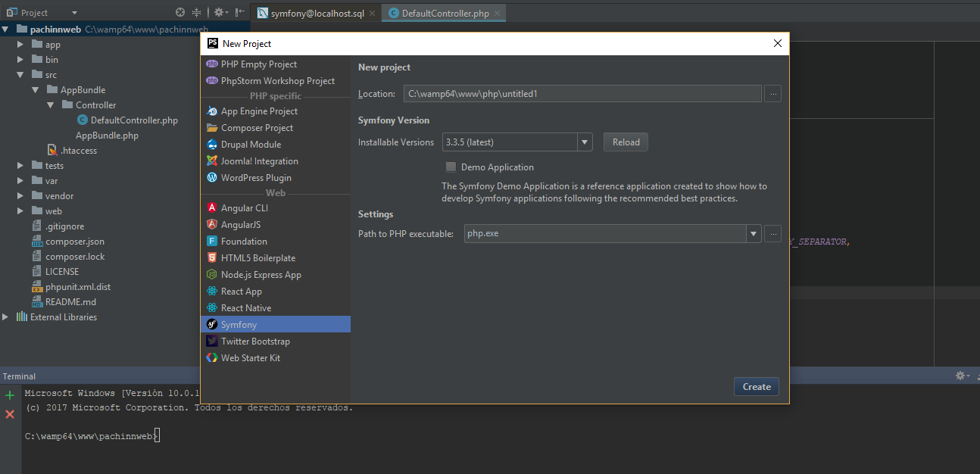This screenshot has height=474, width=980.
Task: Browse for project Location folder
Action: pyautogui.click(x=772, y=94)
